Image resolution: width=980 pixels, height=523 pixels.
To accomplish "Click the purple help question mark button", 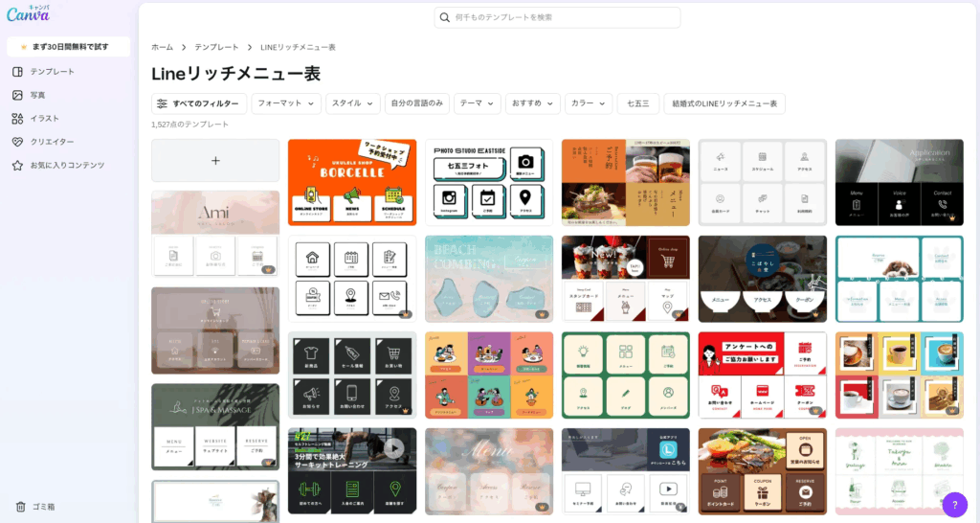I will [954, 505].
